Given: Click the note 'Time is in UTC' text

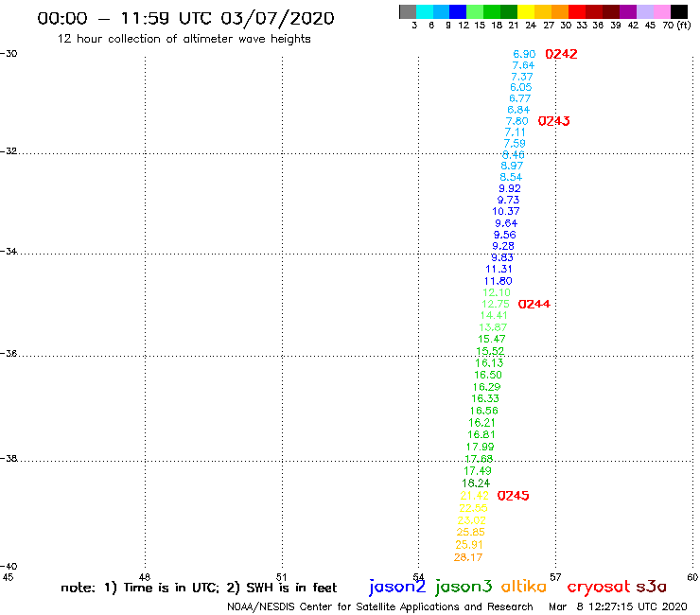Looking at the screenshot, I should [x=171, y=588].
